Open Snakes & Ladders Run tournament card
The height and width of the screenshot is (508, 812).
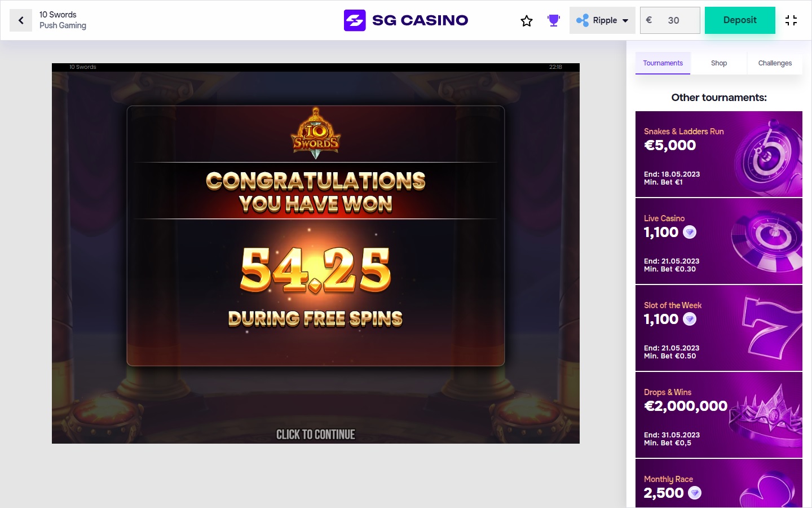coord(719,154)
